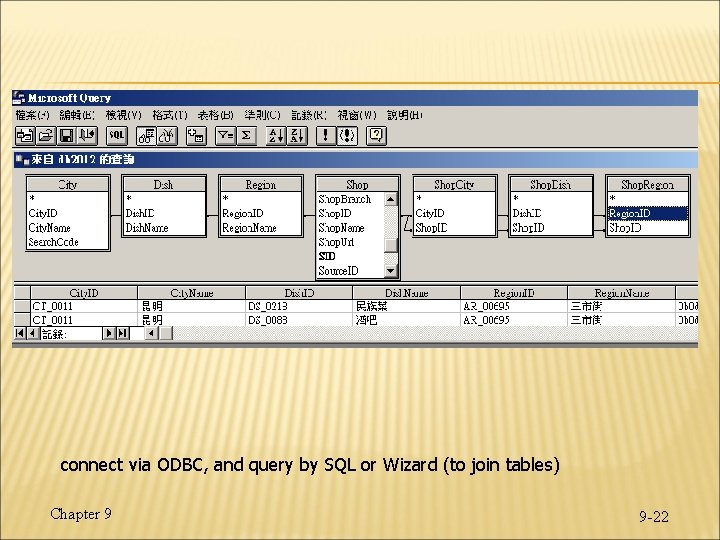Click the Help question mark icon
Screen dimensions: 720x540
[376, 135]
